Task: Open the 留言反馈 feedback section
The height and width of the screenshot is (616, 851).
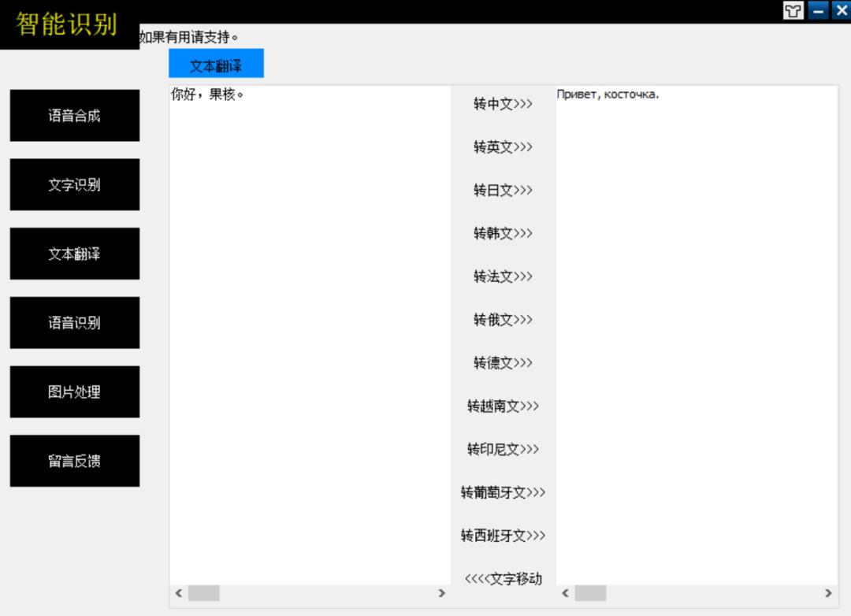Action: click(74, 461)
